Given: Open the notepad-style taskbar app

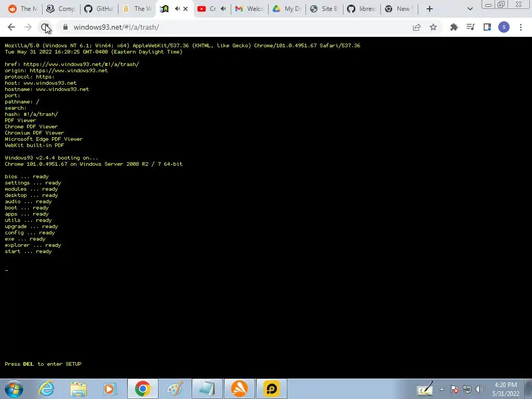Looking at the screenshot, I should [207, 389].
